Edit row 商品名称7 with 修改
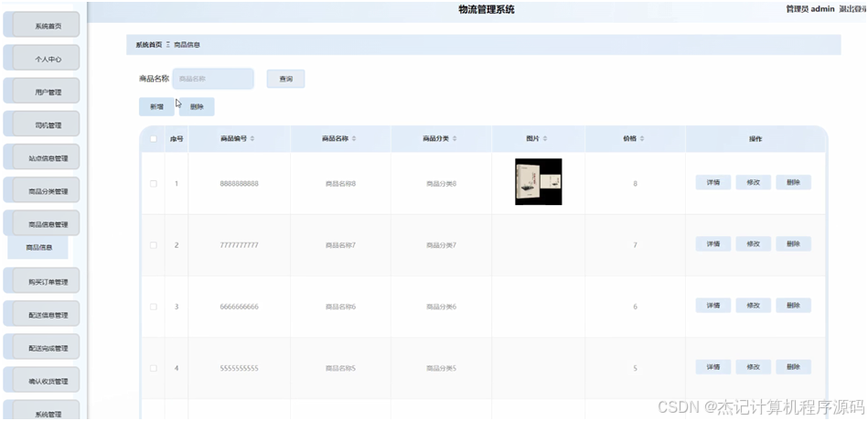This screenshot has height=421, width=868. point(753,243)
